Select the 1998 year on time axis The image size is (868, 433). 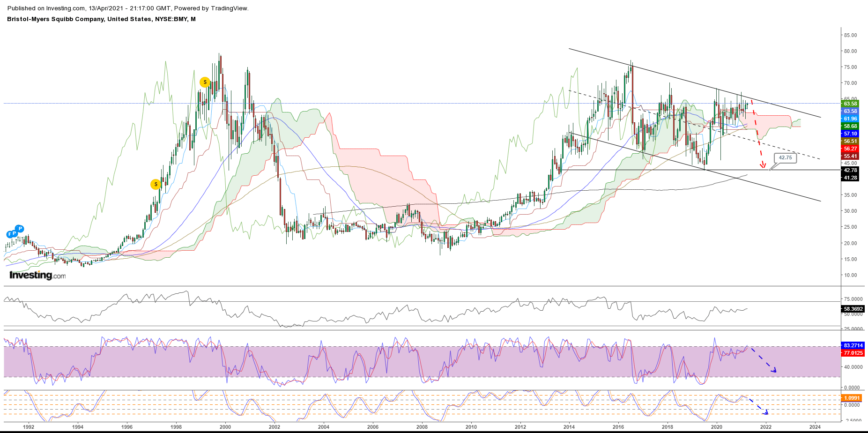click(176, 427)
